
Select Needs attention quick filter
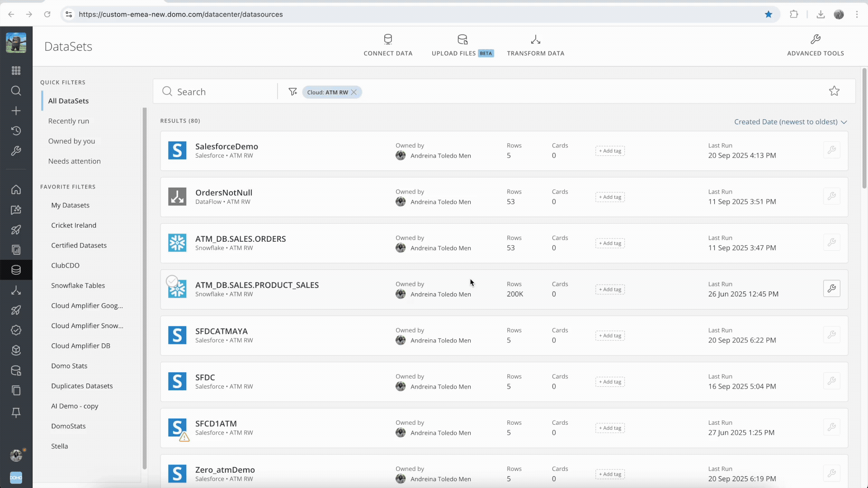pyautogui.click(x=75, y=161)
